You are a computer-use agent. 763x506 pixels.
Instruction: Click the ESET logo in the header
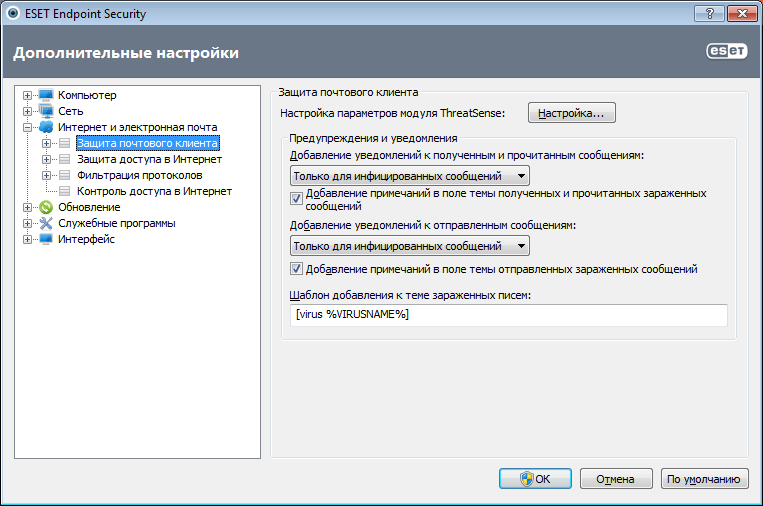point(727,51)
